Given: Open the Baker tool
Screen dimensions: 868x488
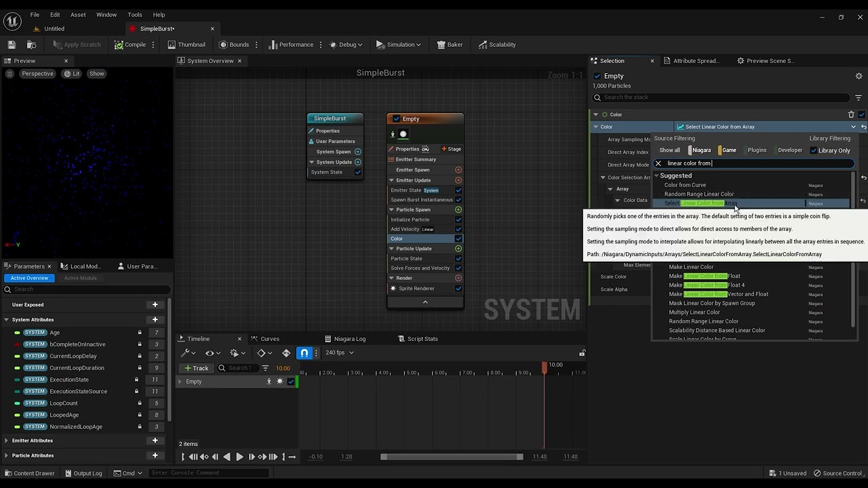Looking at the screenshot, I should pyautogui.click(x=450, y=45).
